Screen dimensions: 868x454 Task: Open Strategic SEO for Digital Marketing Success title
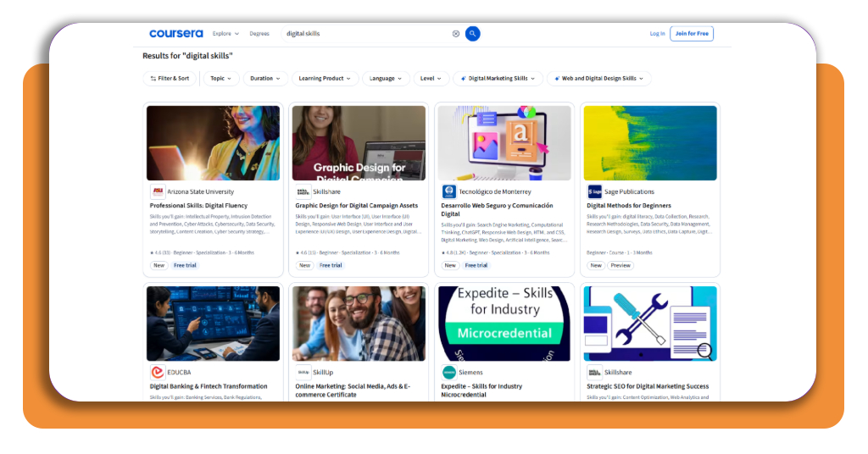pyautogui.click(x=648, y=386)
